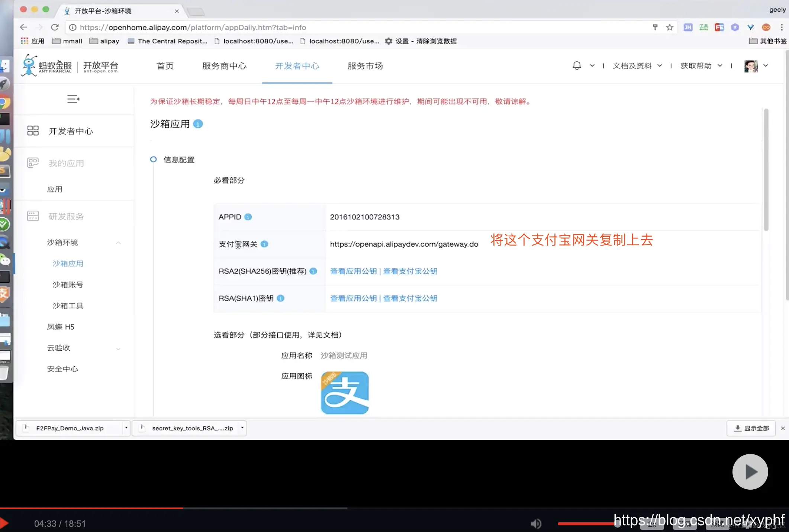Reload the page with refresh icon
This screenshot has width=789, height=532.
(x=55, y=27)
